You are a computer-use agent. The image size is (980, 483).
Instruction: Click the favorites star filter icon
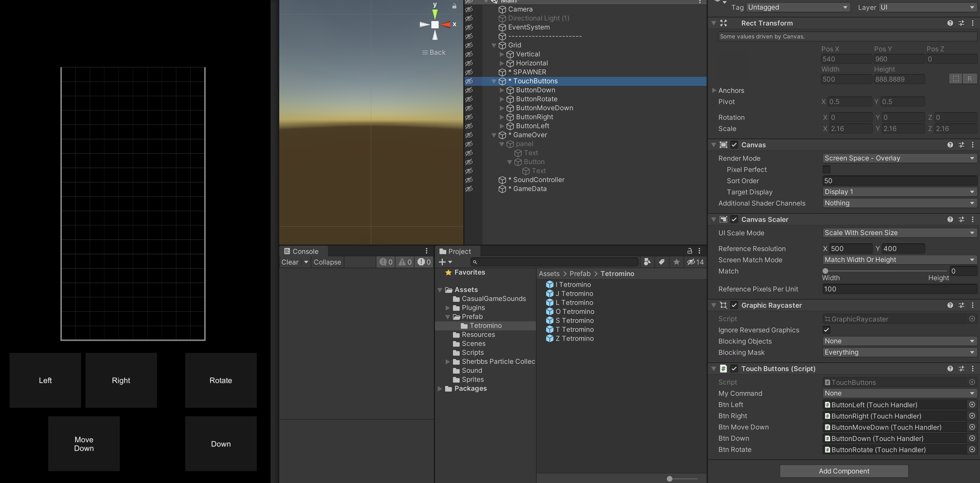click(x=676, y=262)
